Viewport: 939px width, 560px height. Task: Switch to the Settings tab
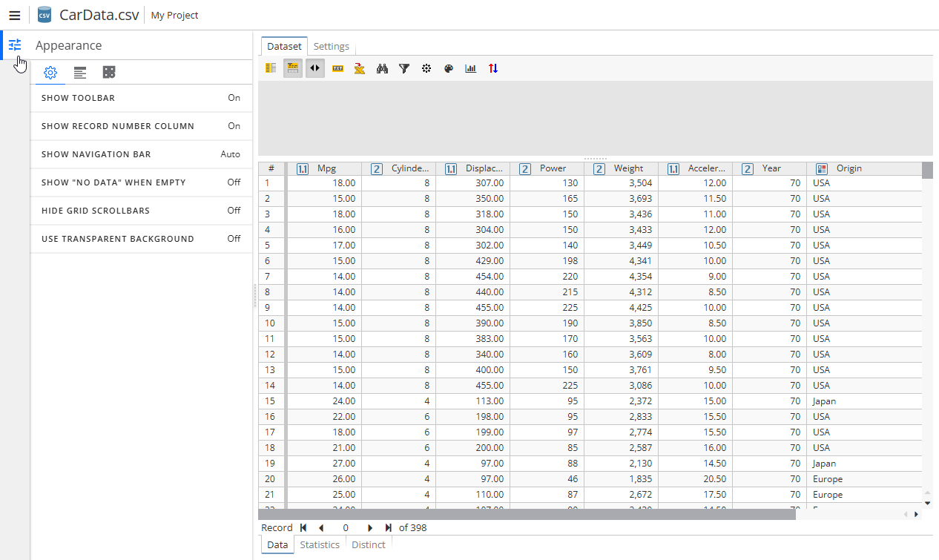pos(331,46)
